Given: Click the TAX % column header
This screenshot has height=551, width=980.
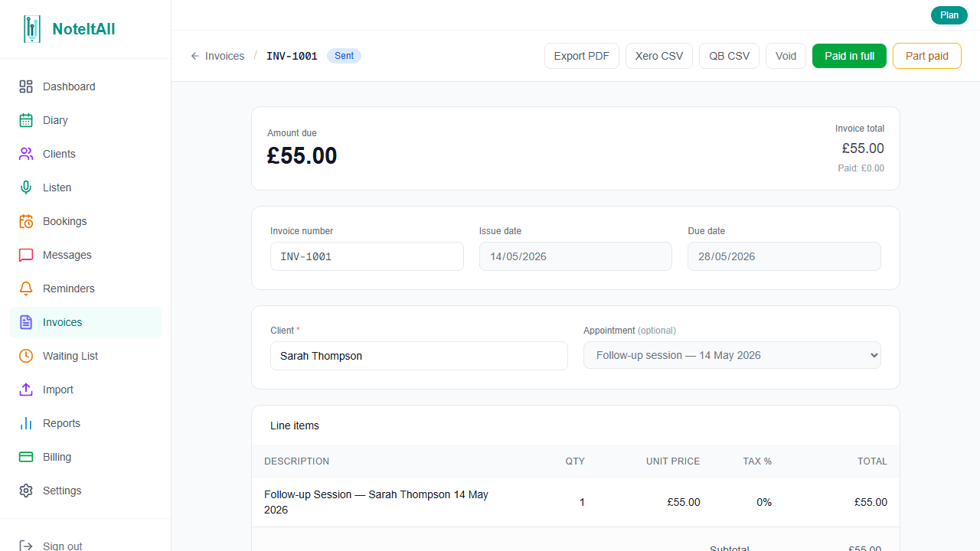Looking at the screenshot, I should (x=757, y=461).
